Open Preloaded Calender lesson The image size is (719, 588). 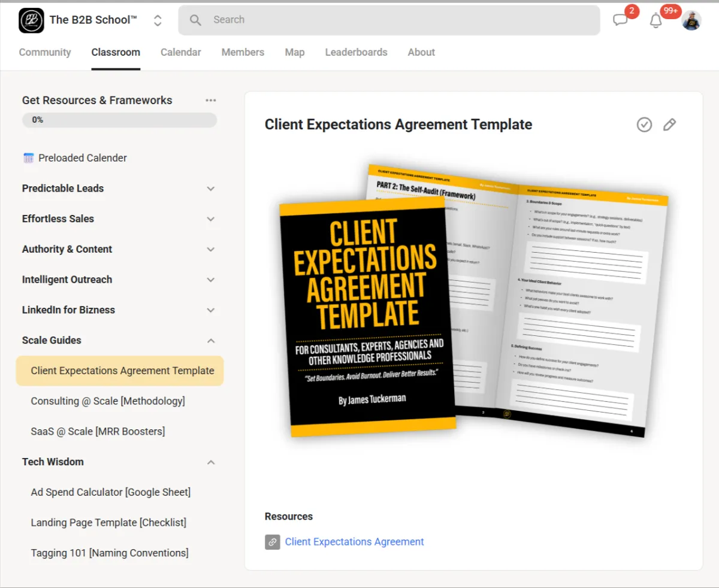(83, 158)
